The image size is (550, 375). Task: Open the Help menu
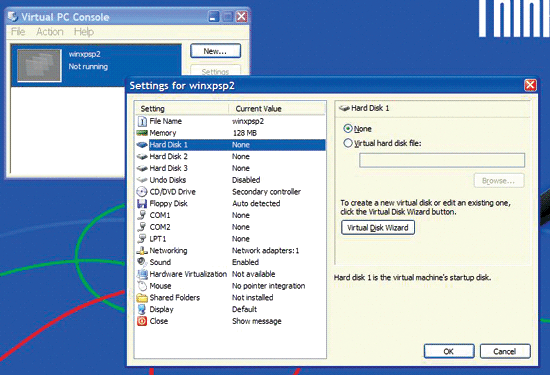(84, 32)
